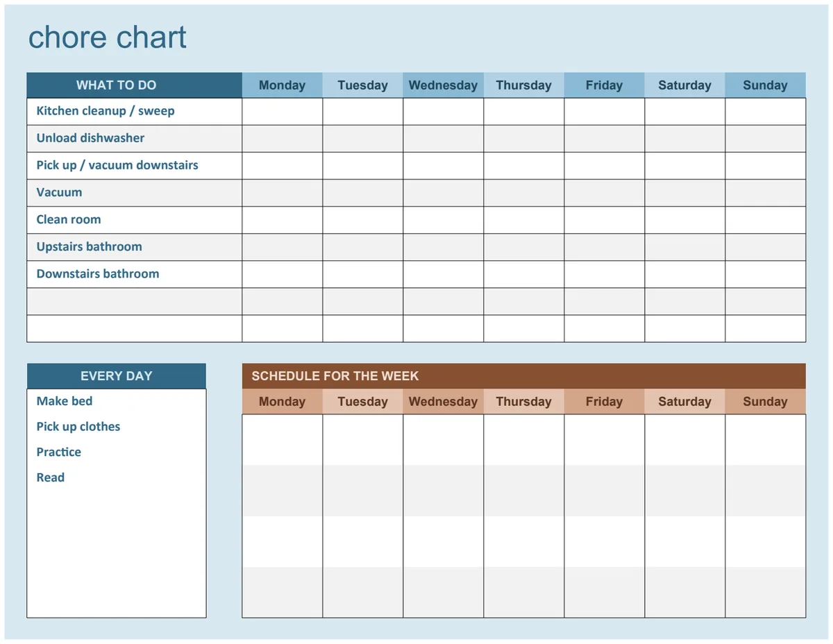Select the 'chore chart' title text
This screenshot has width=833, height=644.
click(108, 37)
